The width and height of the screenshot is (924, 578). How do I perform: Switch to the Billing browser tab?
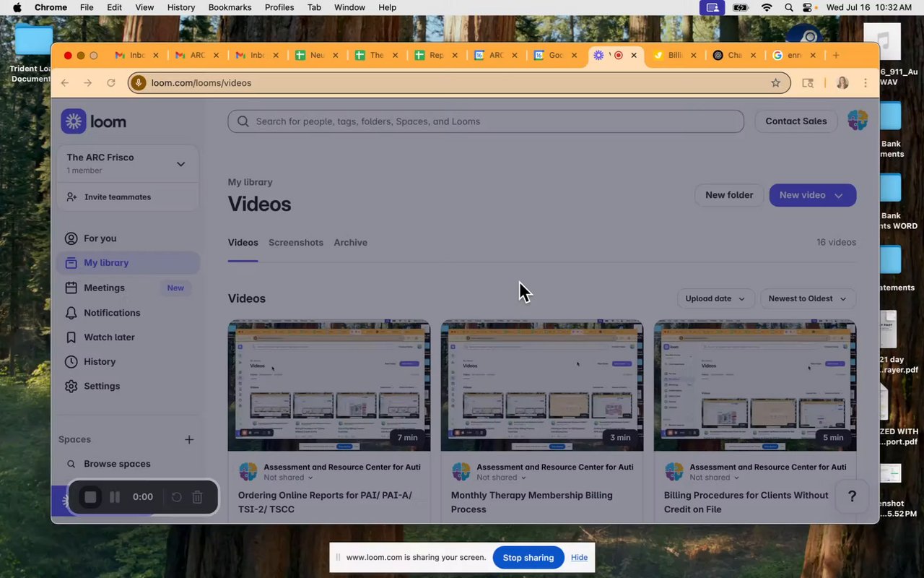675,55
